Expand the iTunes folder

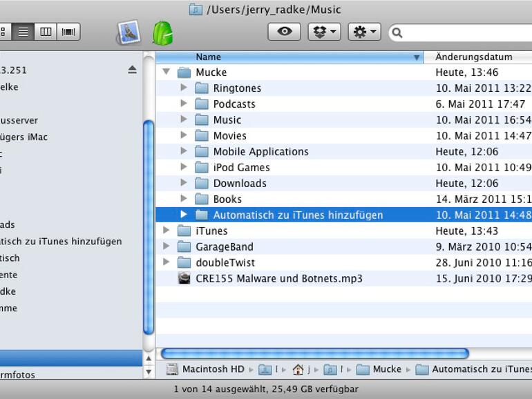(x=167, y=231)
